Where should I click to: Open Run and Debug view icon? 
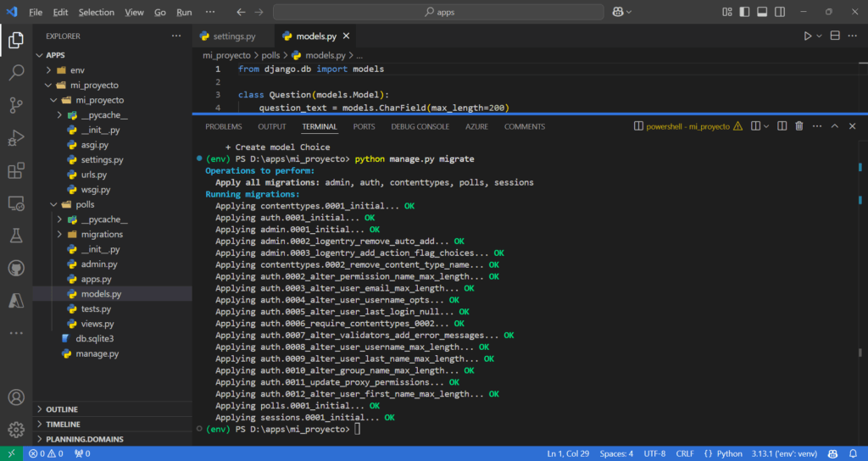click(16, 137)
